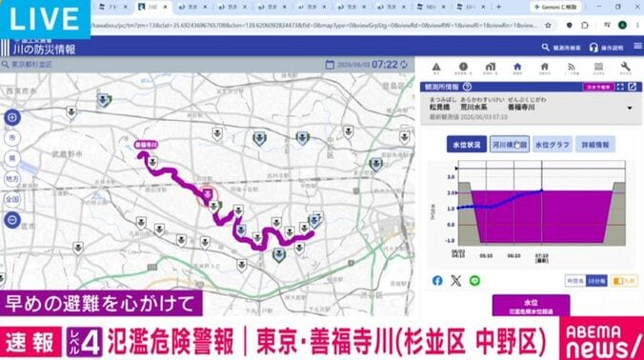644x360 pixels.
Task: Set map scale to 市
Action: coord(12,138)
